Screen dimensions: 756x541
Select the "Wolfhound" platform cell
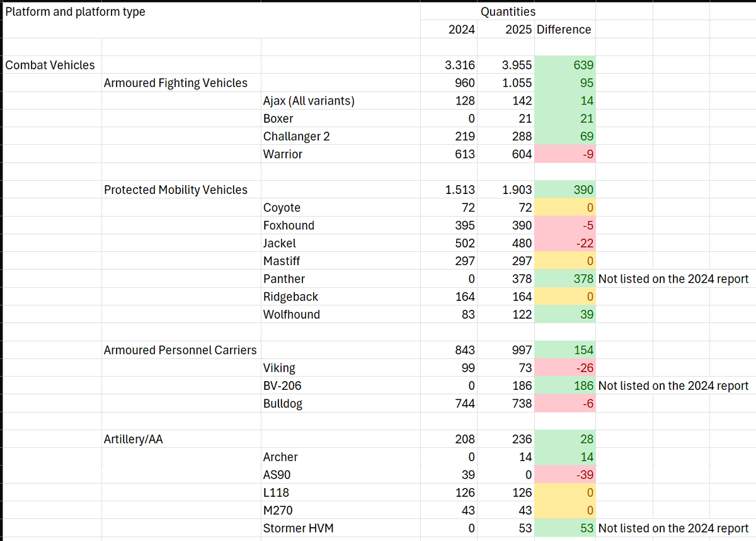tap(340, 314)
